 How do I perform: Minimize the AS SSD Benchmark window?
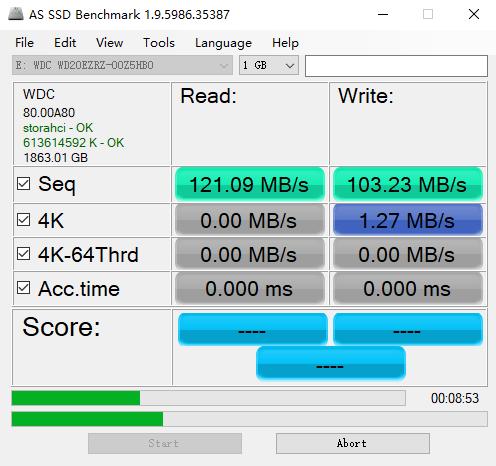pos(383,14)
